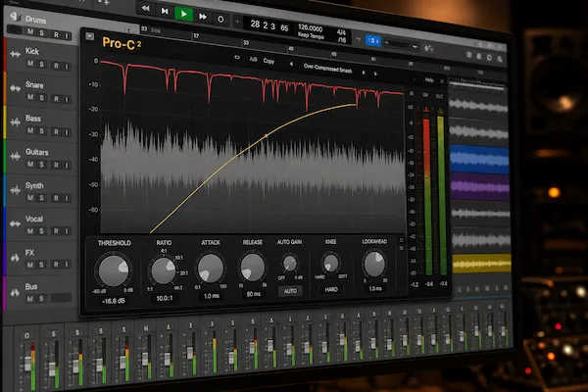Click the Snare track waveform icon
588x392 pixels.
(15, 88)
